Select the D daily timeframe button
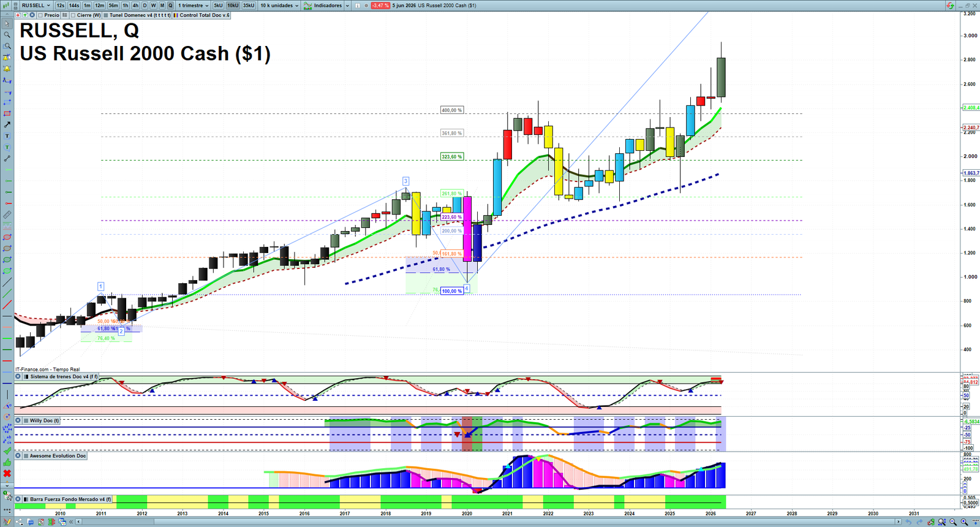 [x=145, y=6]
